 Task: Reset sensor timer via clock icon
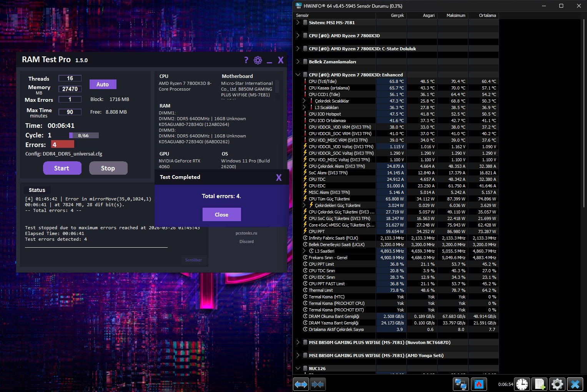coord(522,384)
